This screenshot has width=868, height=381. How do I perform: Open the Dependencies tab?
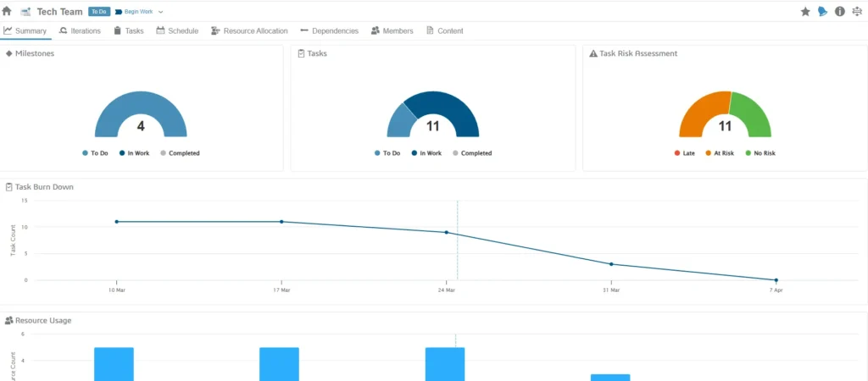point(329,30)
